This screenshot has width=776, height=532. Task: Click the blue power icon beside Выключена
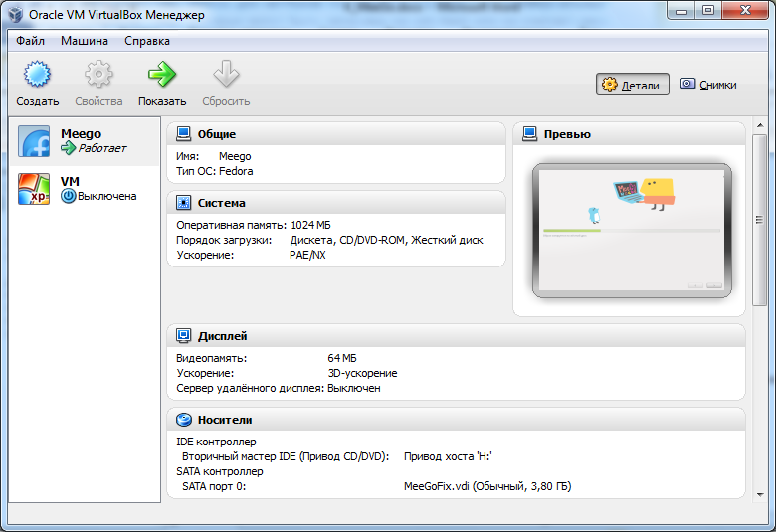[x=69, y=196]
